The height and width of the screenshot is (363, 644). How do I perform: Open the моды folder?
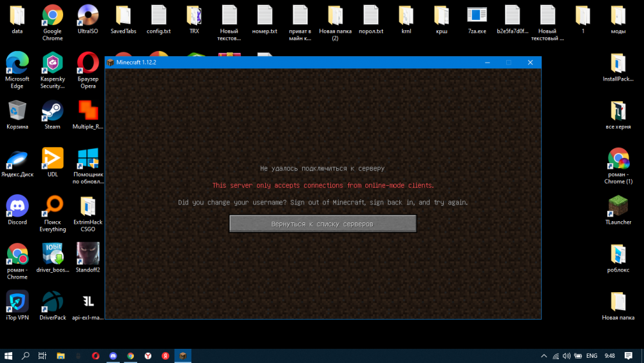coord(618,19)
